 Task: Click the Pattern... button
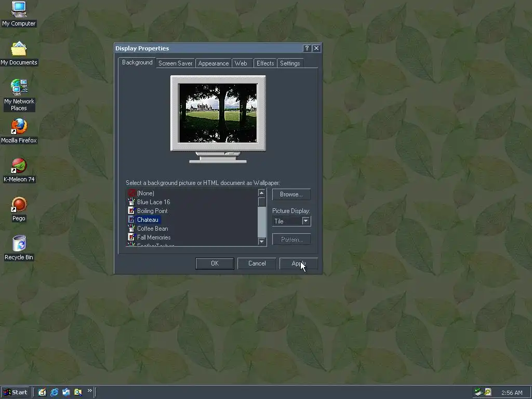(x=291, y=239)
